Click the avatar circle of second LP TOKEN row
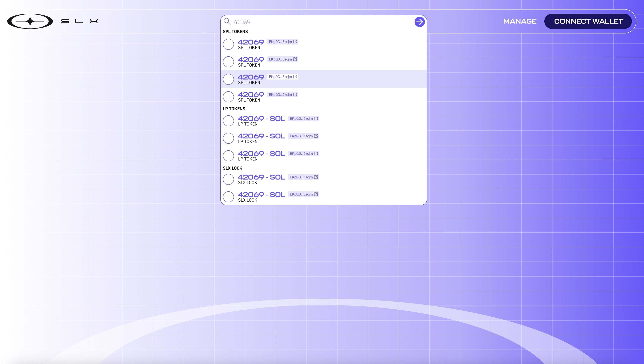Viewport: 644px width, 364px height. [x=228, y=138]
